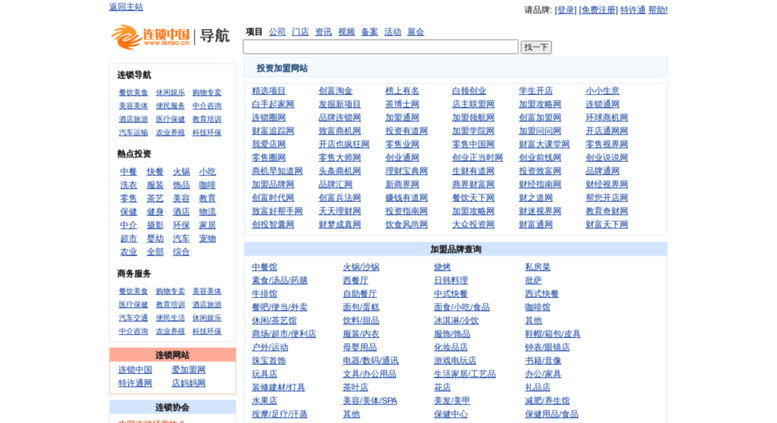Open the 特许通网 link under 连锁网站
This screenshot has width=777, height=423.
tap(135, 383)
